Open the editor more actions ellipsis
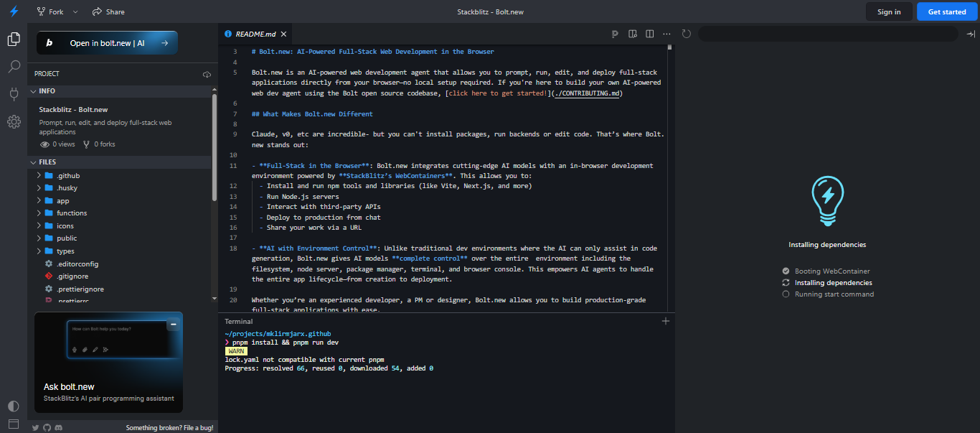 coord(666,34)
